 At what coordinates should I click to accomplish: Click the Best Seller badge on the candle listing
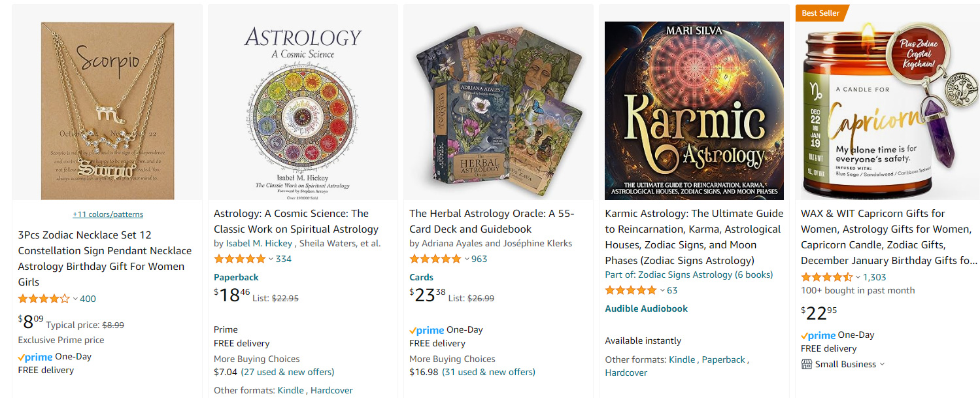820,12
